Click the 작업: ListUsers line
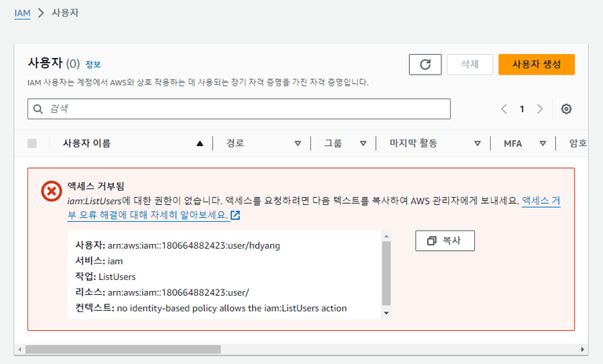The height and width of the screenshot is (364, 603). [x=105, y=277]
